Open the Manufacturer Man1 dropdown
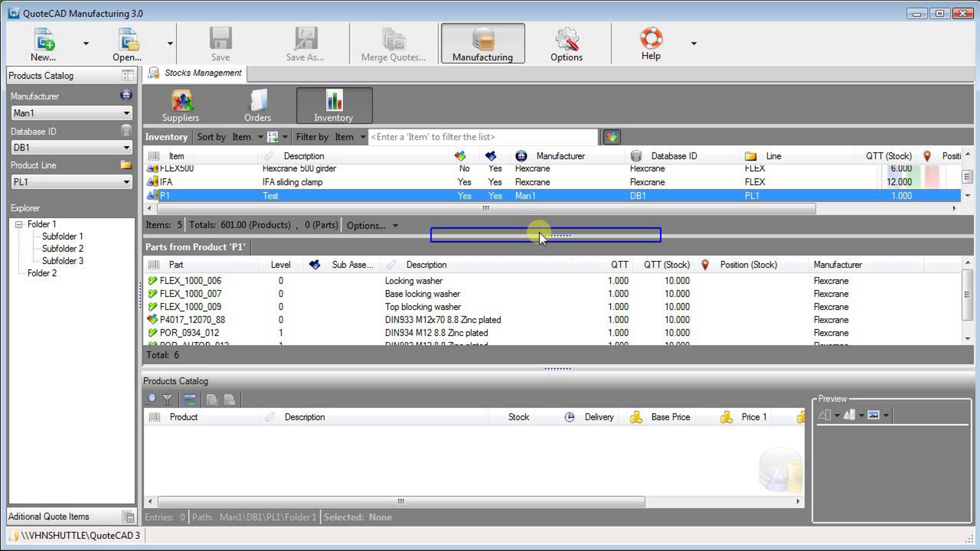 coord(126,113)
